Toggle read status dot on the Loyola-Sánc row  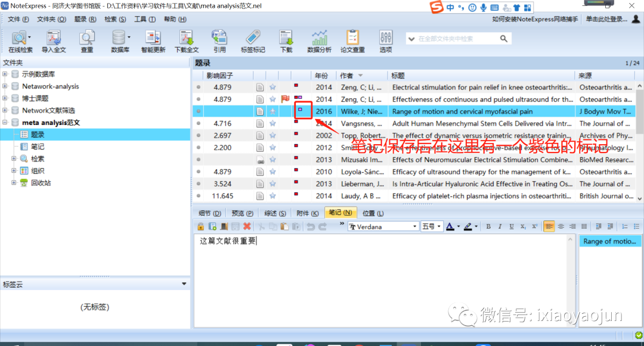pyautogui.click(x=199, y=172)
